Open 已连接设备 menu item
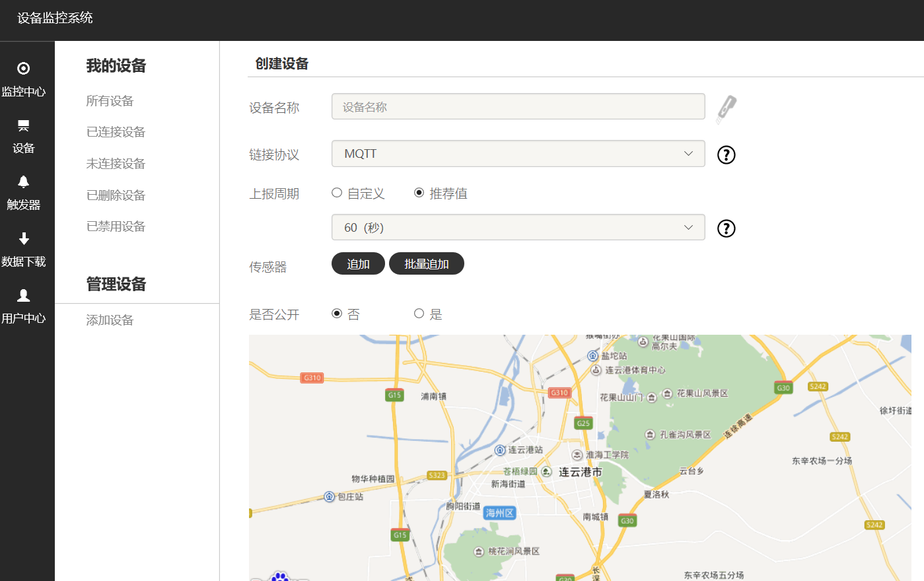 pos(116,132)
